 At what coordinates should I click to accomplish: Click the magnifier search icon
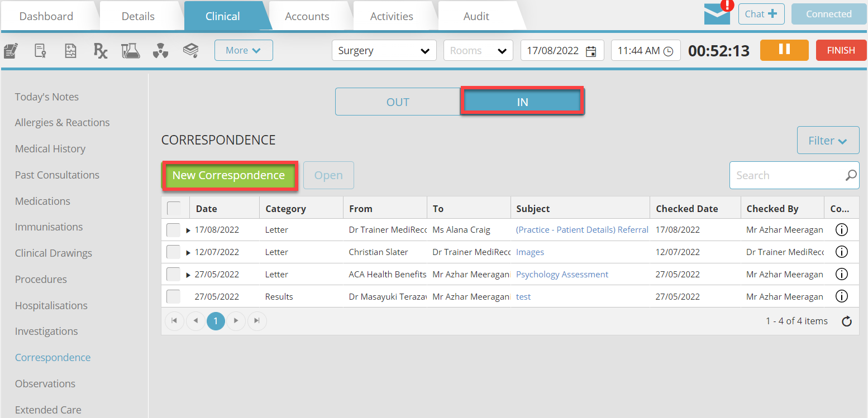pyautogui.click(x=851, y=175)
